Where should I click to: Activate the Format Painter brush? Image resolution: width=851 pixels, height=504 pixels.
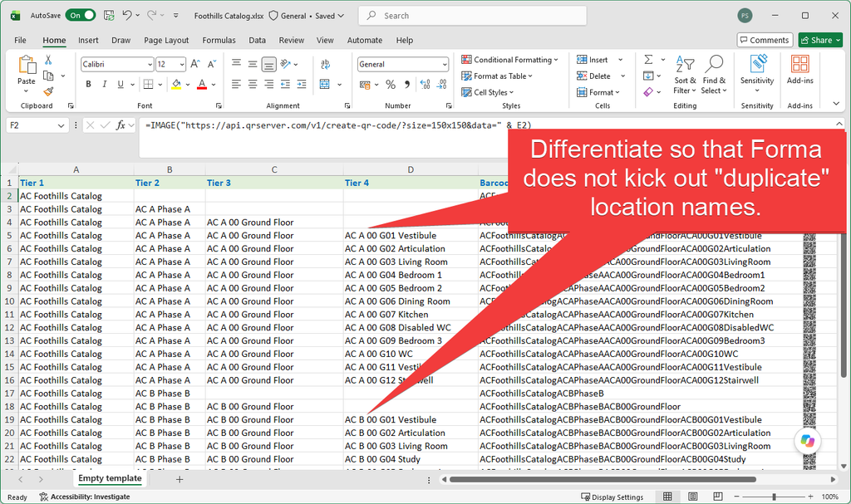(x=48, y=91)
